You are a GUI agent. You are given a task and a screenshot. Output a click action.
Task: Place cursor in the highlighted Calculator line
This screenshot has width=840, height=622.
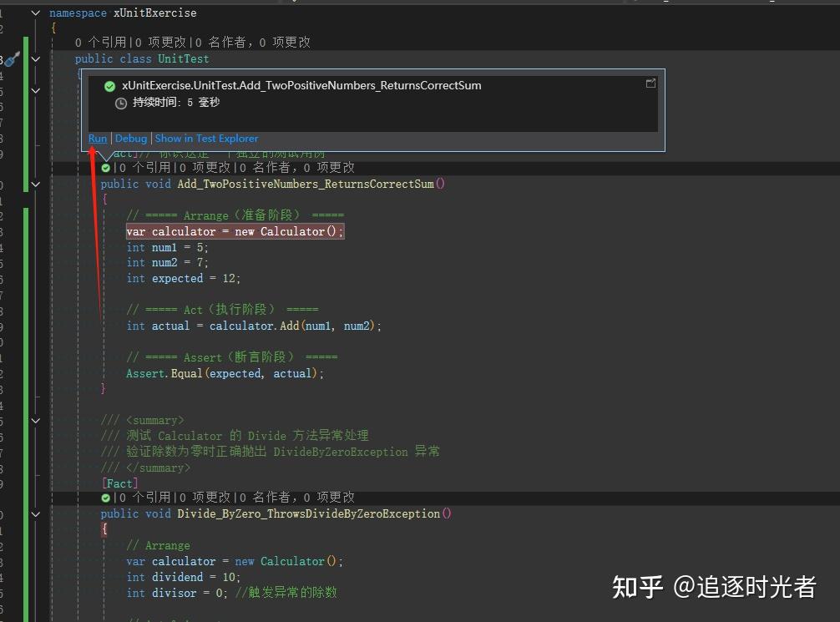pos(234,231)
